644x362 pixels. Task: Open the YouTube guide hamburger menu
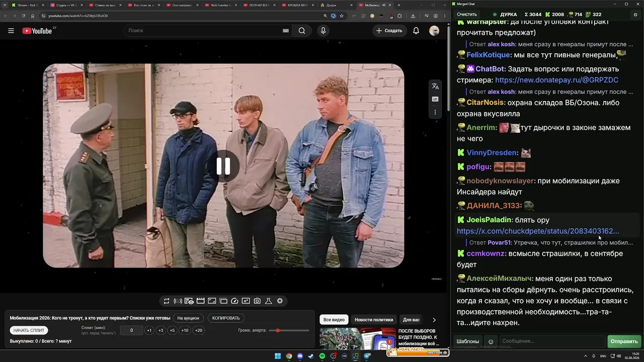11,31
